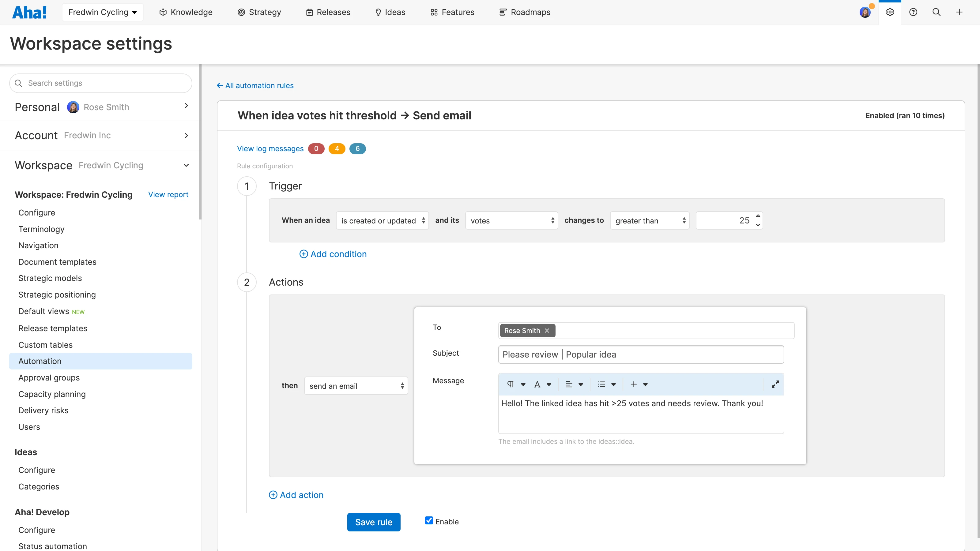Click the Save rule button
The image size is (980, 551).
click(374, 522)
